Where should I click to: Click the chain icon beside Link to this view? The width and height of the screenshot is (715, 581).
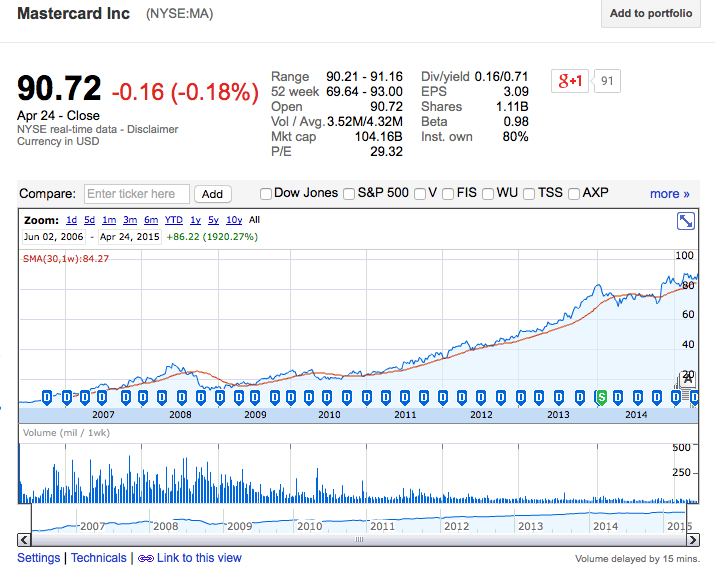tap(145, 558)
